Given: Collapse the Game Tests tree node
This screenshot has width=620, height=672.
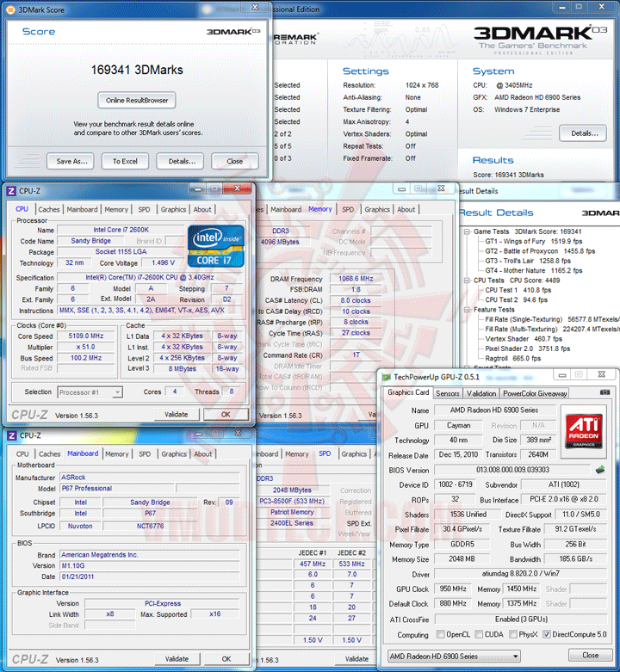Looking at the screenshot, I should tap(467, 231).
